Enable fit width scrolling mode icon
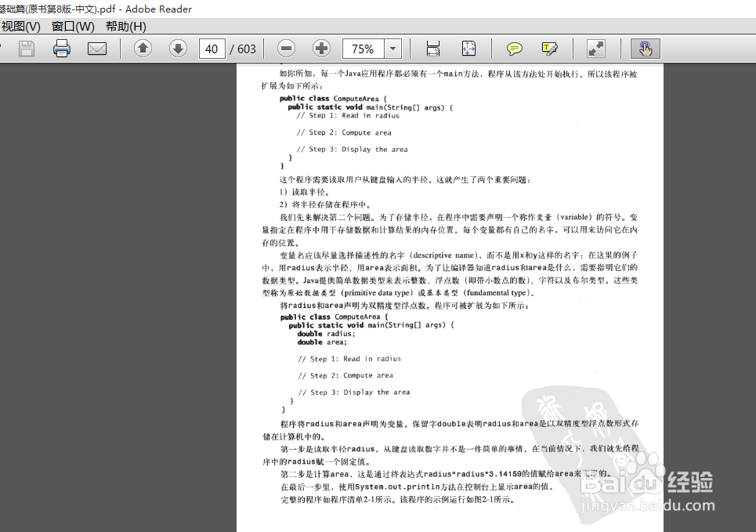 coord(433,49)
